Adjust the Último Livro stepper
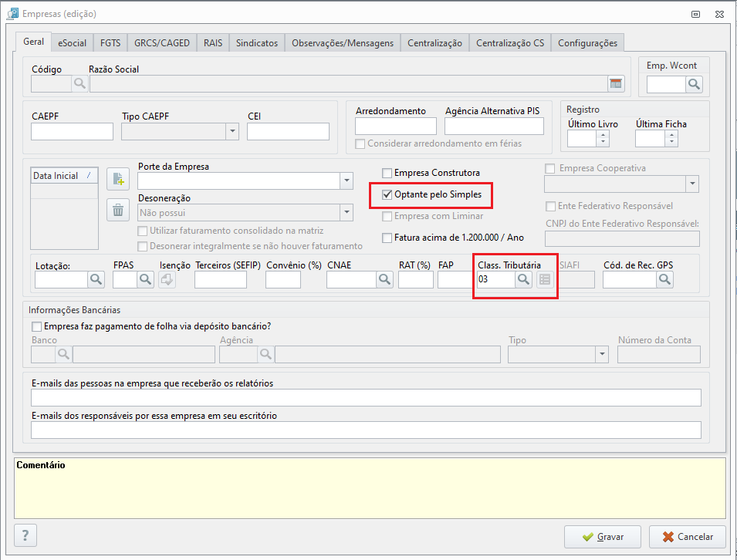The width and height of the screenshot is (737, 560). coord(603,139)
